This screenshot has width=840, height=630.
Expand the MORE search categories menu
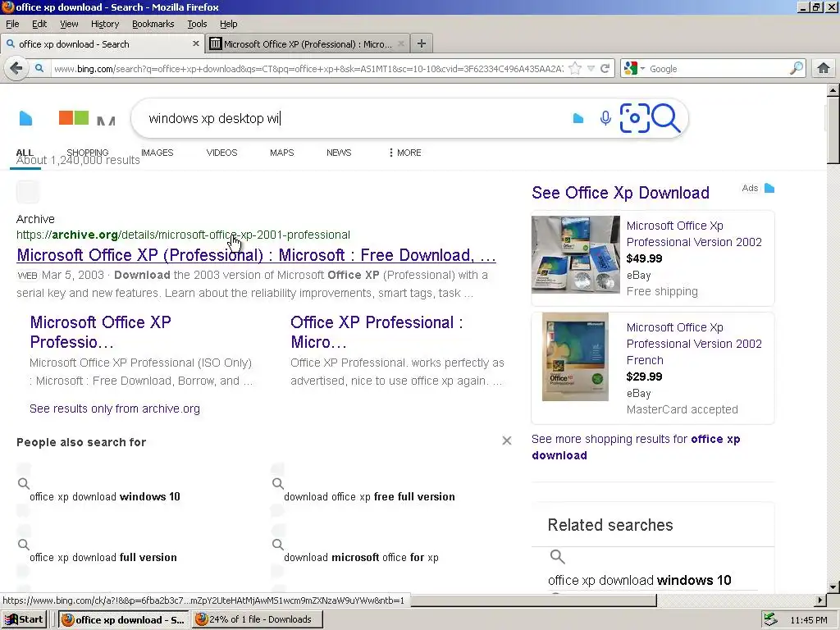405,153
